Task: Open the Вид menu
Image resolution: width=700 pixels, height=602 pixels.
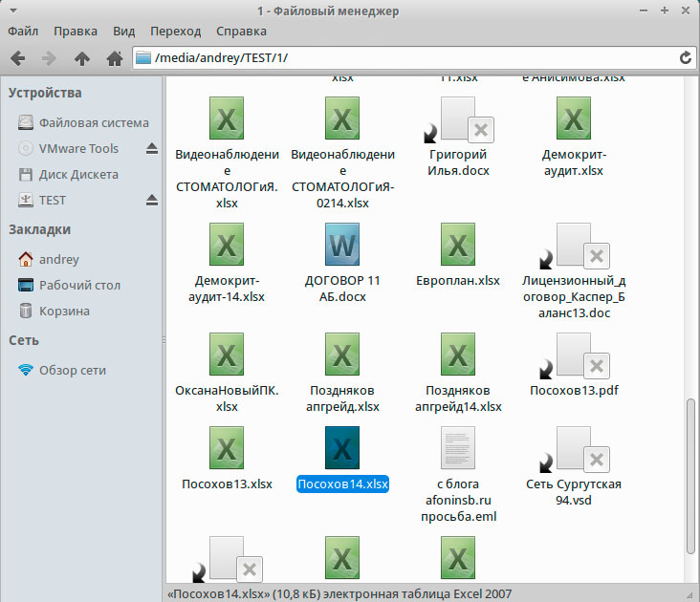Action: tap(123, 31)
